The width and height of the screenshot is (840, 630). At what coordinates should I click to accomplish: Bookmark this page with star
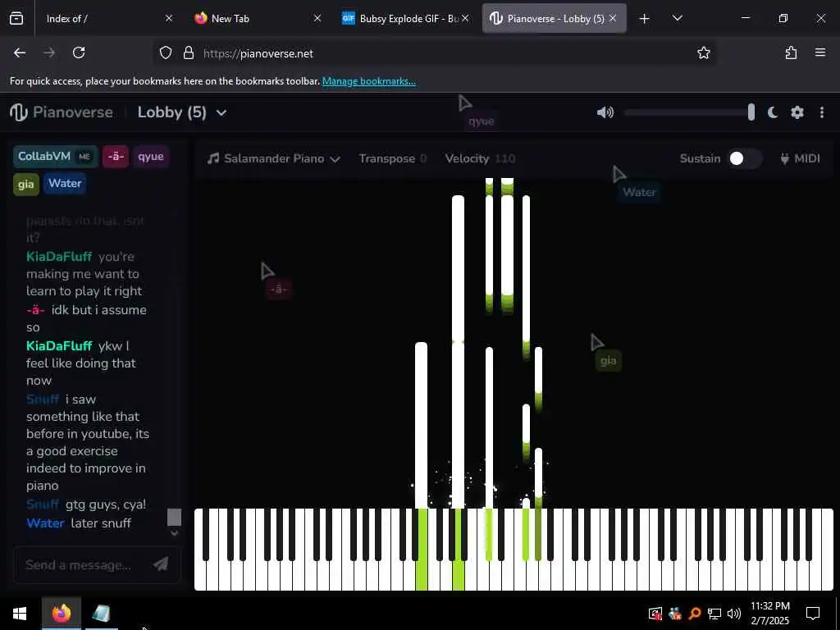(x=703, y=52)
